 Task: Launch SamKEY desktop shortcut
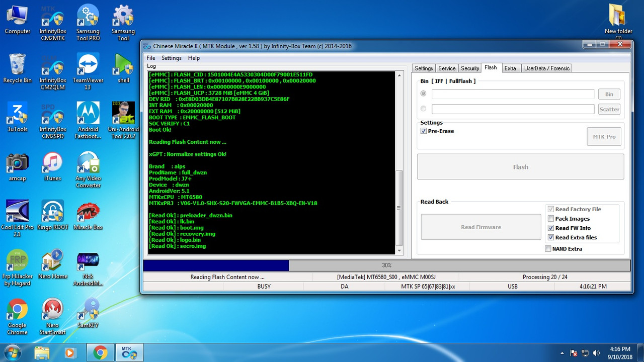click(88, 313)
